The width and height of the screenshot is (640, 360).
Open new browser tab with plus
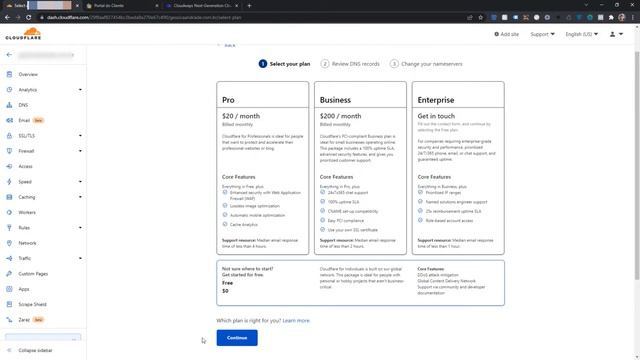tap(249, 6)
